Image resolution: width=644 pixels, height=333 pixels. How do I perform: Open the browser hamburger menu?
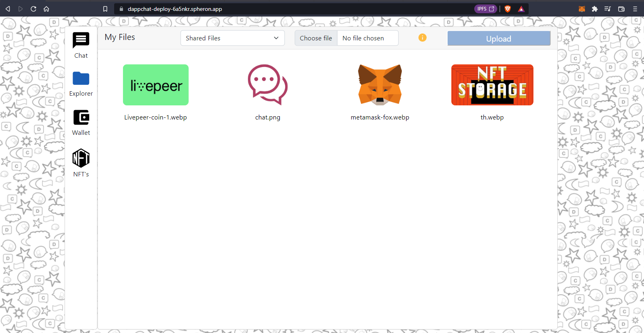click(x=635, y=9)
